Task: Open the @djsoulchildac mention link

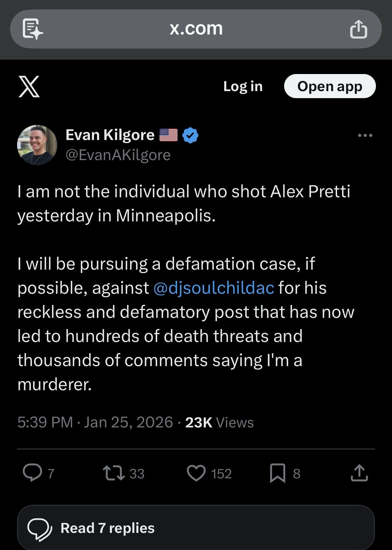Action: pos(214,288)
